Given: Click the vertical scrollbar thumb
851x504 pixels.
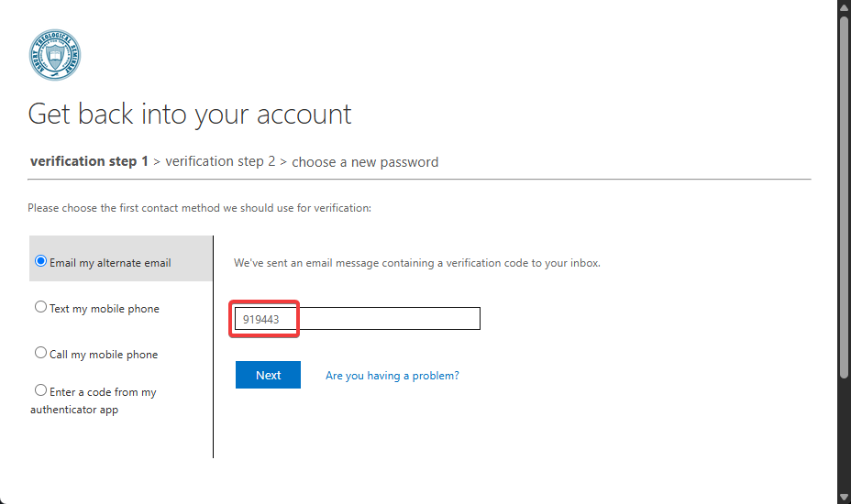Looking at the screenshot, I should click(844, 197).
